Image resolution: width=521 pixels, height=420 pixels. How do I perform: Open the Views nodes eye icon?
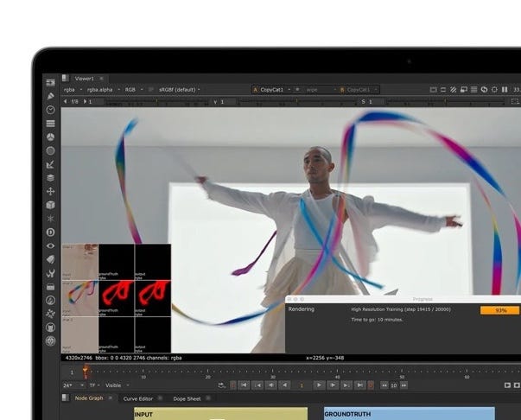pos(50,246)
